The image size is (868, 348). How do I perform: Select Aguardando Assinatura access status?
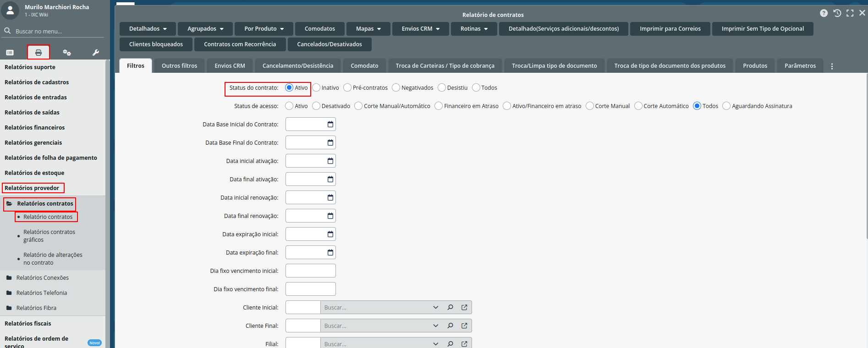tap(726, 106)
